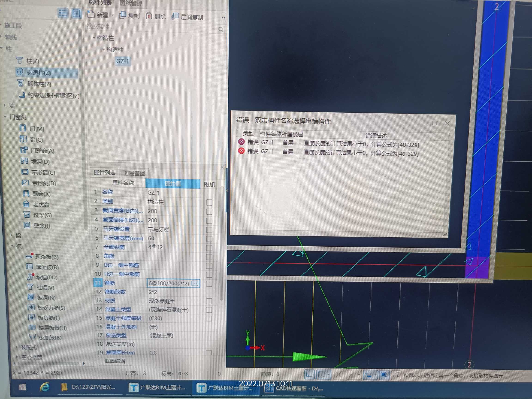This screenshot has height=399, width=532.
Task: Open the 新建 dropdown arrow
Action: 112,15
